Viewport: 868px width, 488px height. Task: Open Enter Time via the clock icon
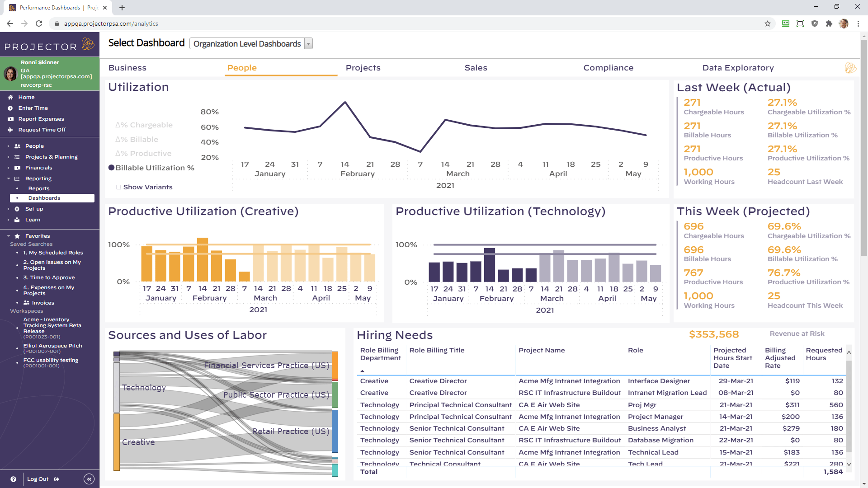(10, 108)
